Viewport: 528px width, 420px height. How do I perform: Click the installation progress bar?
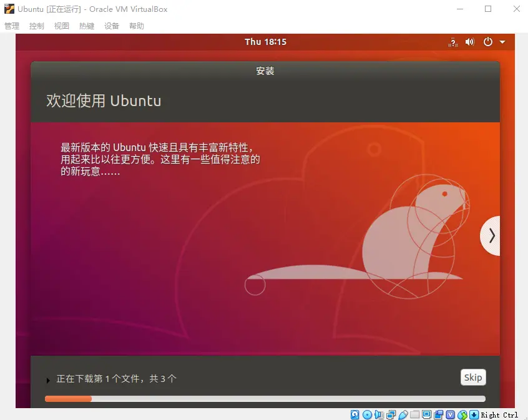click(265, 399)
